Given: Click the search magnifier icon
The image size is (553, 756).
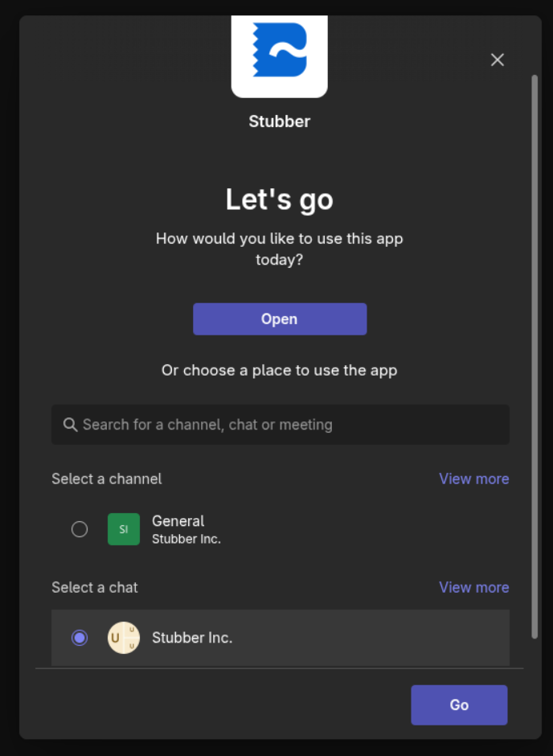Looking at the screenshot, I should [70, 425].
